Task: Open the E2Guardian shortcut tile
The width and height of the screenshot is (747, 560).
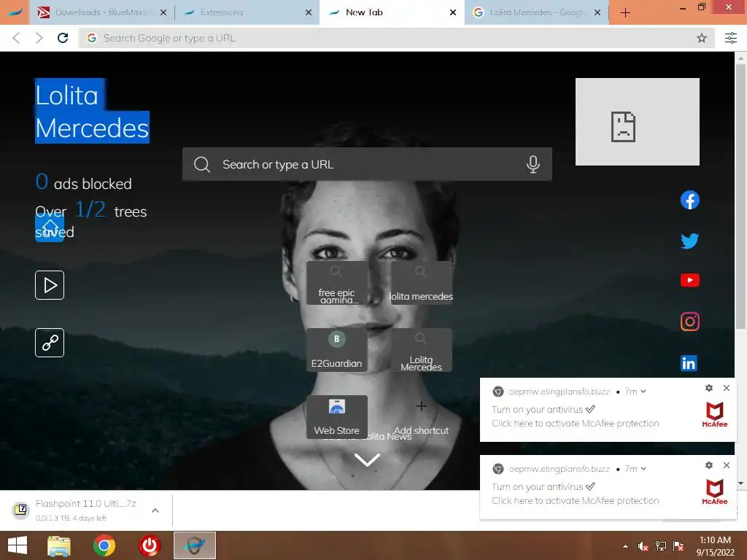Action: (337, 350)
